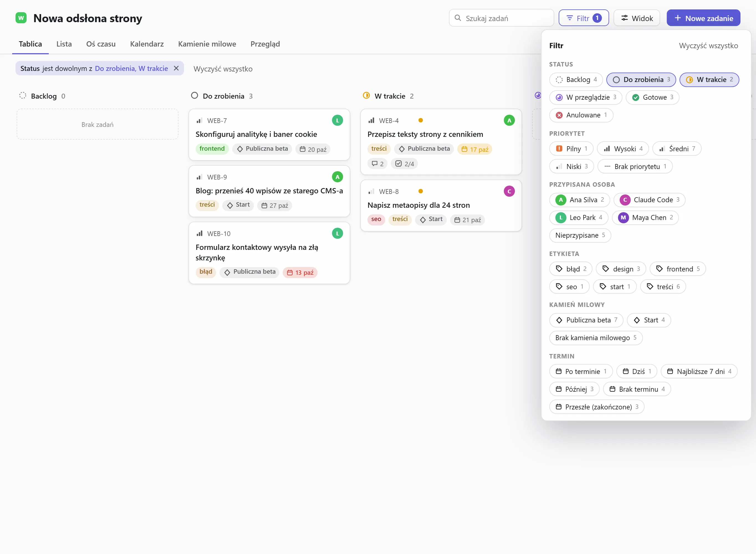Click the 2/4 checklist icon on WEB-4
756x554 pixels.
pos(399,164)
